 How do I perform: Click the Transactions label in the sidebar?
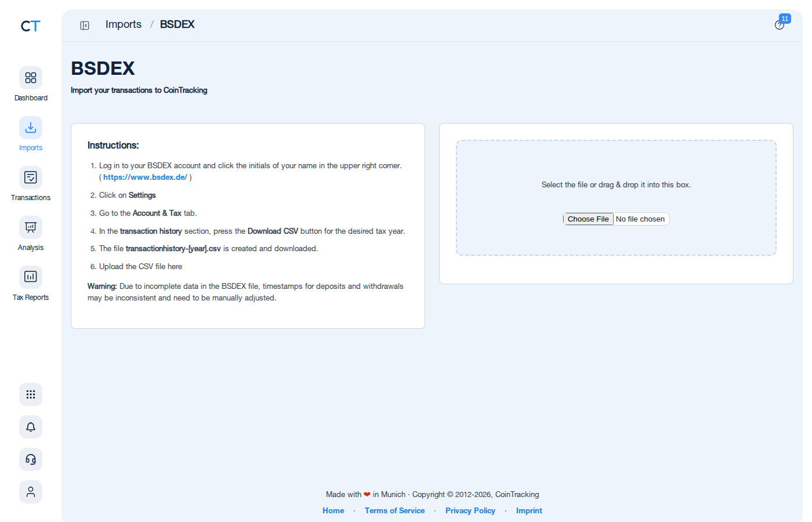click(x=31, y=198)
